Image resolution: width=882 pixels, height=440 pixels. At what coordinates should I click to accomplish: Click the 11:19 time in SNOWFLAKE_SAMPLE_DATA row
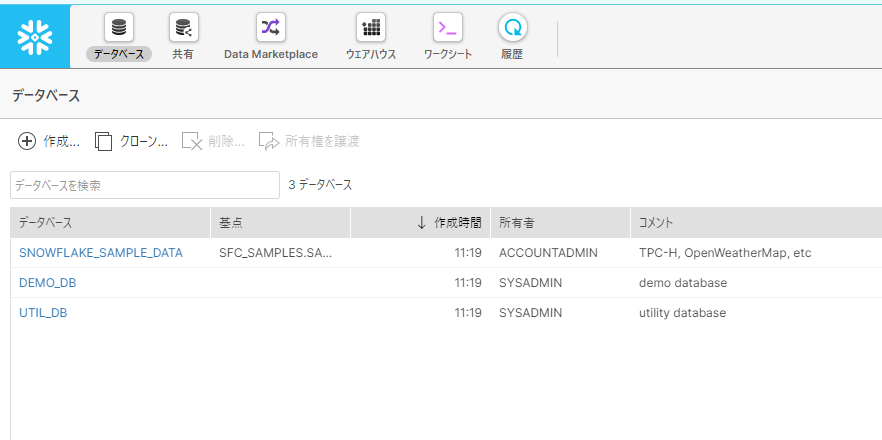click(468, 253)
